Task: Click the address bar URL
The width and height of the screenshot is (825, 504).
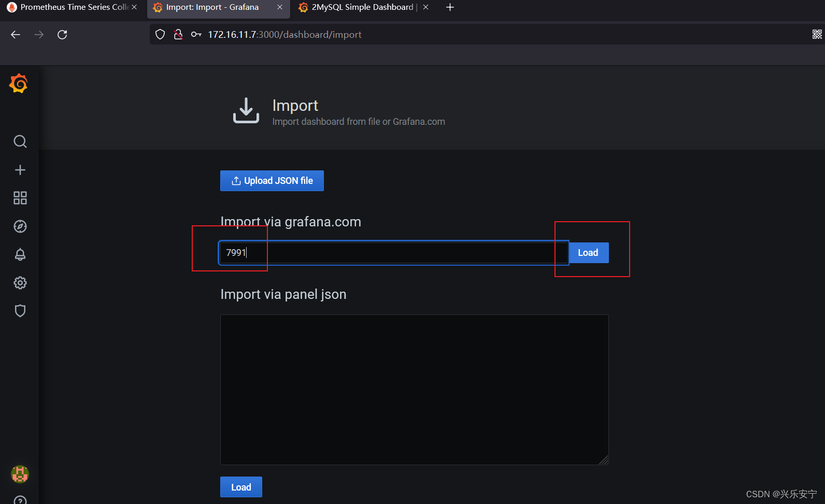Action: [x=285, y=35]
